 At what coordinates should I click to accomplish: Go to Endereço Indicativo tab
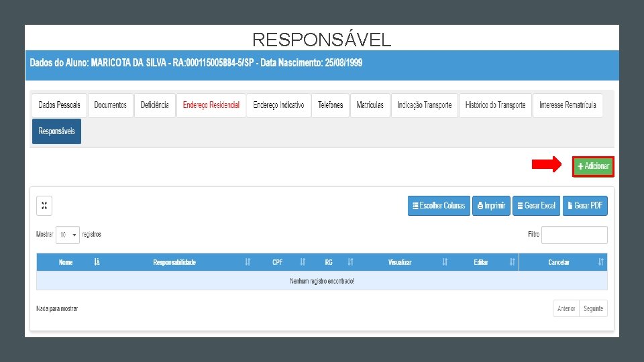point(278,105)
